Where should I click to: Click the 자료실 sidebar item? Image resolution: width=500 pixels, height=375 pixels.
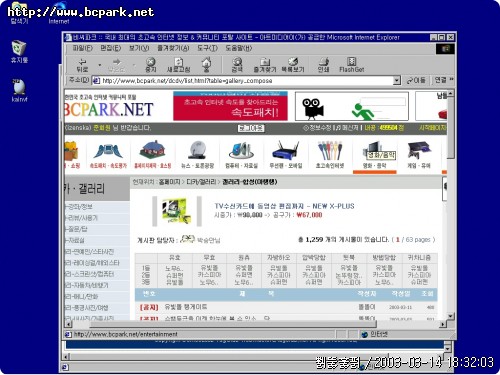(x=75, y=240)
